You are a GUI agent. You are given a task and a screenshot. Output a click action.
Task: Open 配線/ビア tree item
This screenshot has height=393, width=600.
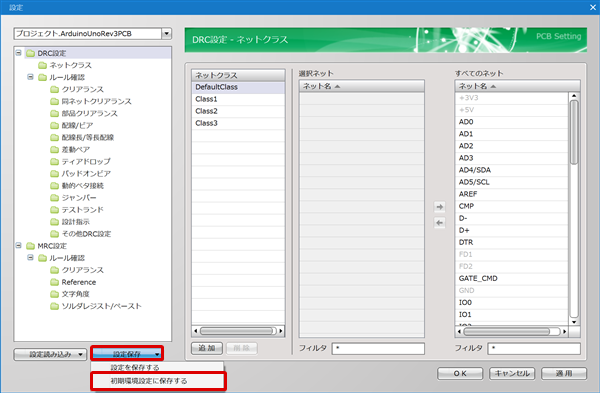[x=77, y=126]
